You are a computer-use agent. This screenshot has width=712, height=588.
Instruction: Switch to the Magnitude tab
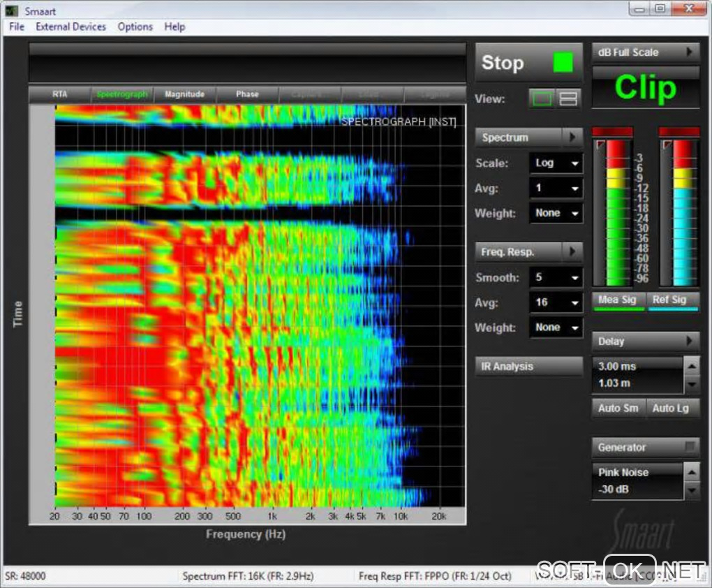click(x=185, y=94)
